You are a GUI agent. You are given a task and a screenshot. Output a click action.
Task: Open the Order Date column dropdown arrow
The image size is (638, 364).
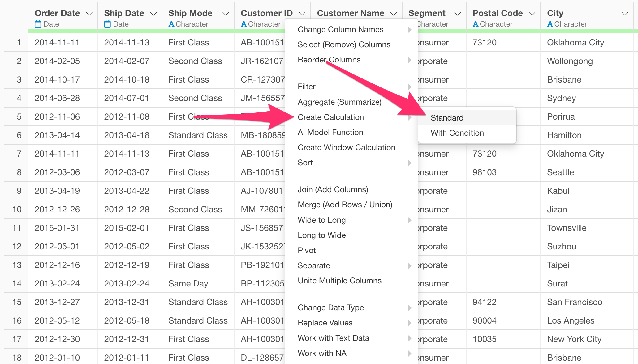[89, 14]
